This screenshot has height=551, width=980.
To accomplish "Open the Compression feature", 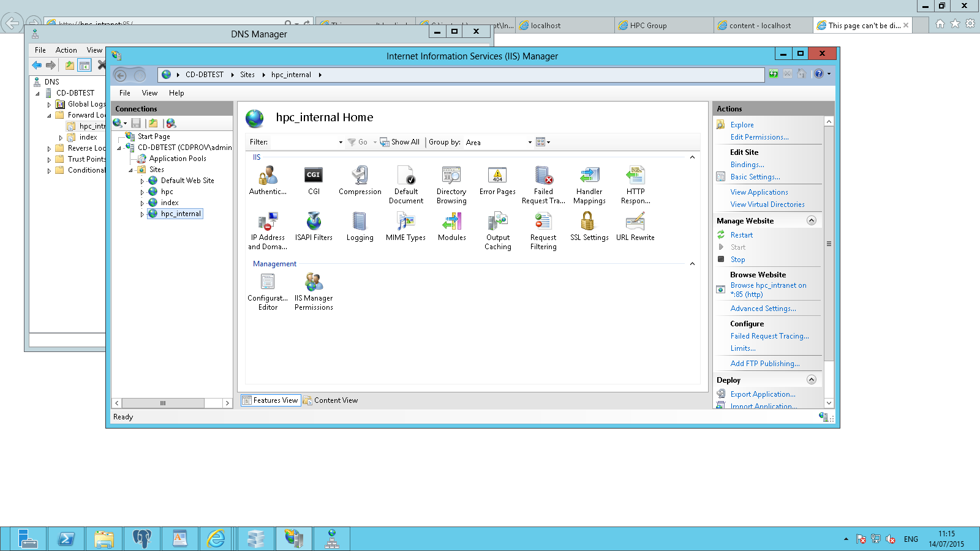I will tap(360, 181).
